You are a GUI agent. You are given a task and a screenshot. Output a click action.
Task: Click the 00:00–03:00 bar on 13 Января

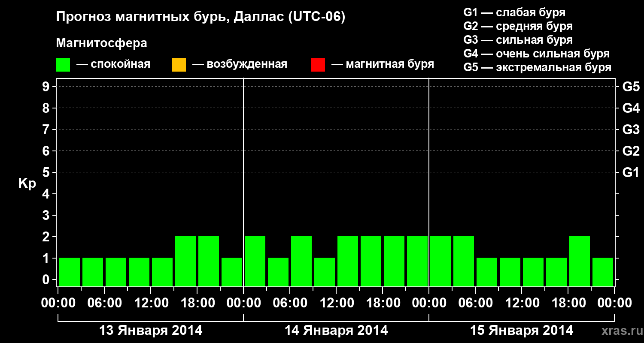70,272
